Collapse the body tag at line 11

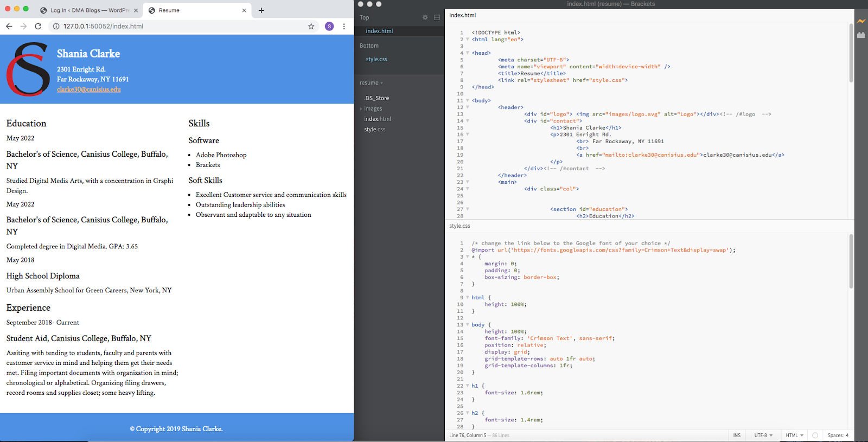tap(468, 100)
